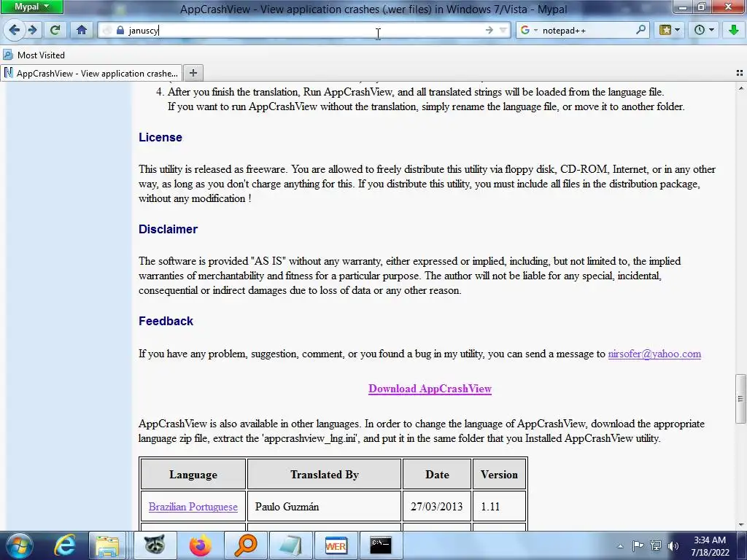Viewport: 747px width, 560px height.
Task: Open the WER viewer taskbar icon
Action: (336, 545)
